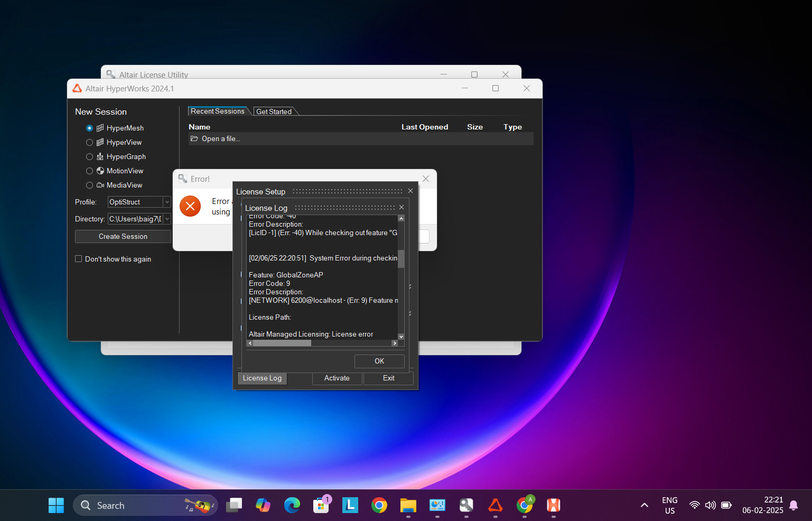The image size is (812, 521).
Task: Click the Exit button in License Setup
Action: coord(388,378)
